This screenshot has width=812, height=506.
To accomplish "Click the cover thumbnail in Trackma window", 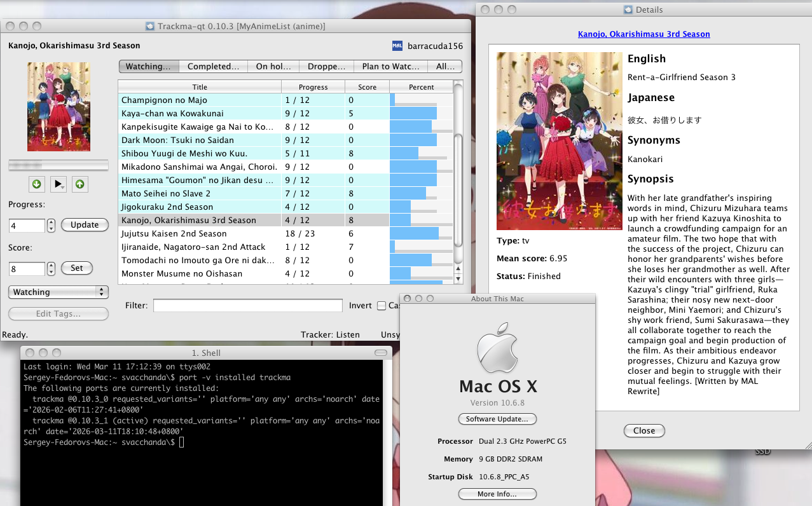I will [x=58, y=107].
